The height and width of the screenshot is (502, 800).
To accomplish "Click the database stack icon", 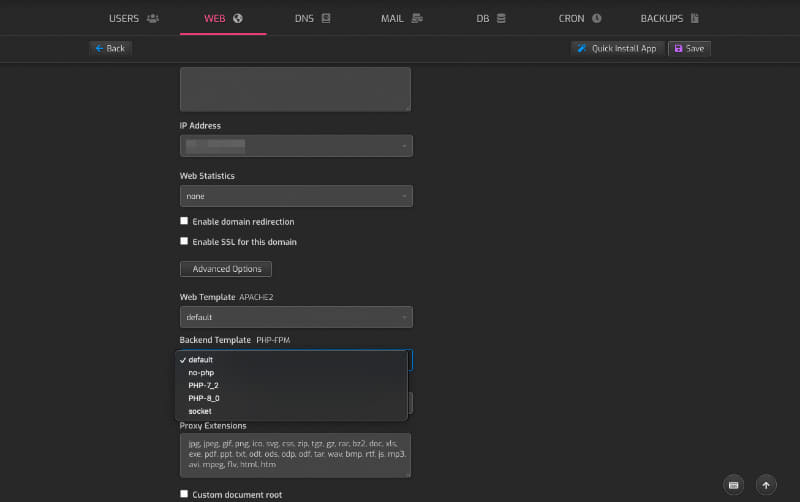I will click(x=501, y=18).
